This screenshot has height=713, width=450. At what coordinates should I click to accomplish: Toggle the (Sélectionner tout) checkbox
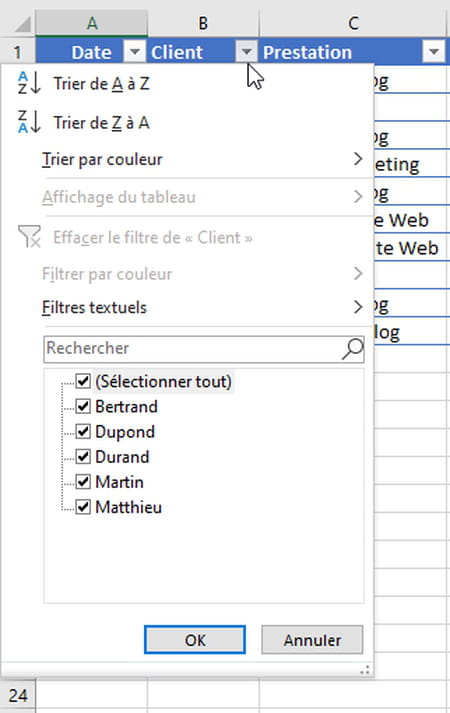[x=83, y=381]
